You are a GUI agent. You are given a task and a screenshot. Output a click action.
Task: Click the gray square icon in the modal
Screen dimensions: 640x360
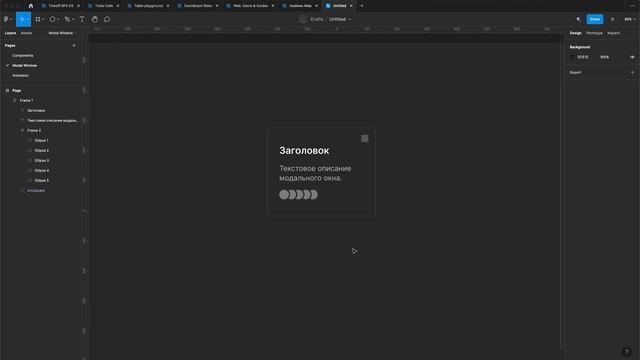pos(364,139)
